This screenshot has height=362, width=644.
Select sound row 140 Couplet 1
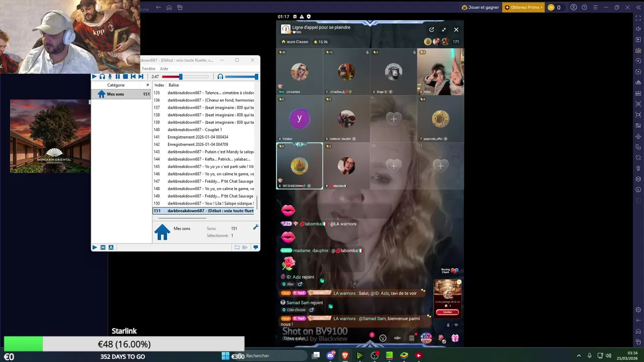point(204,130)
